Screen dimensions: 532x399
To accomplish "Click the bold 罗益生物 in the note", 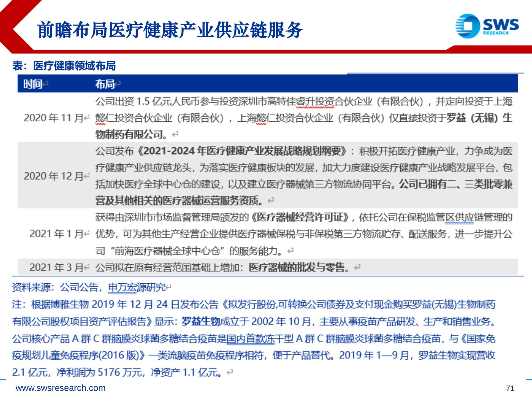I will [201, 321].
